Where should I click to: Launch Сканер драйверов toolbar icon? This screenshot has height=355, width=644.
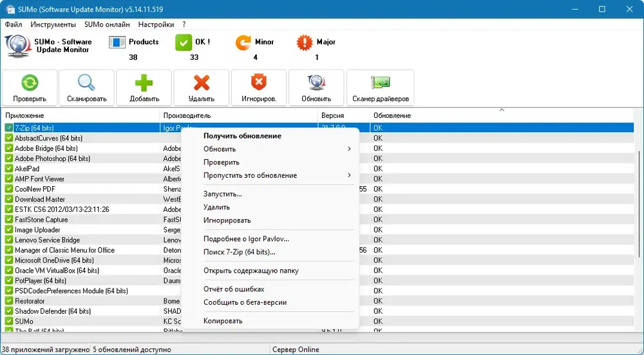point(381,83)
